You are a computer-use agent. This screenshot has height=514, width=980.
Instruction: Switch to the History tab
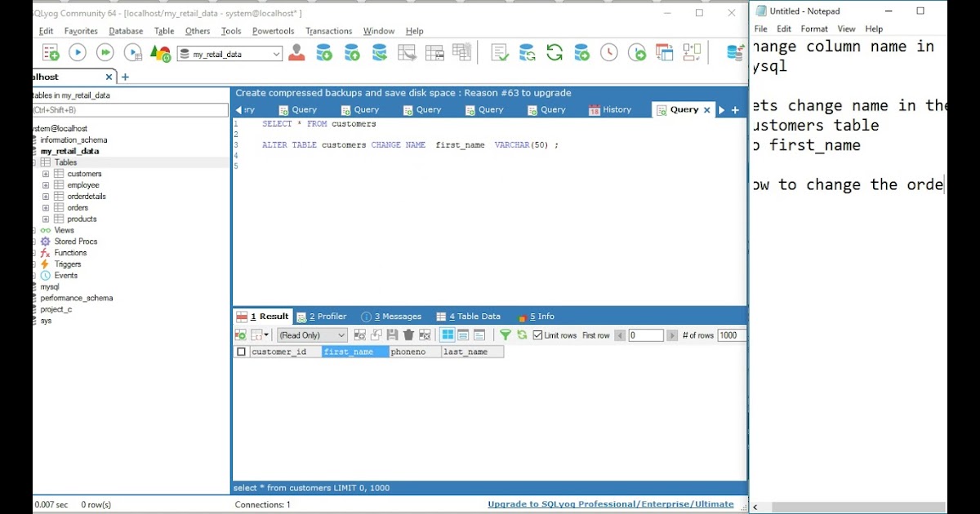pyautogui.click(x=610, y=110)
